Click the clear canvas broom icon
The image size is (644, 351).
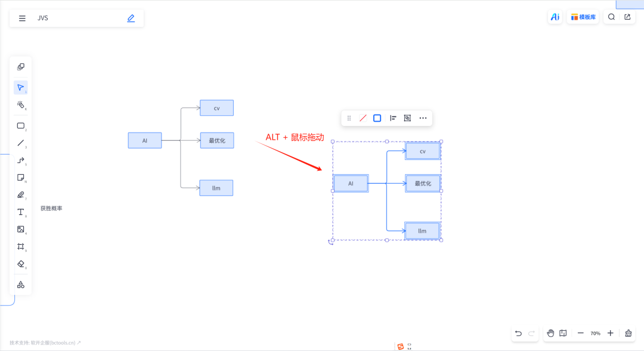pos(628,333)
